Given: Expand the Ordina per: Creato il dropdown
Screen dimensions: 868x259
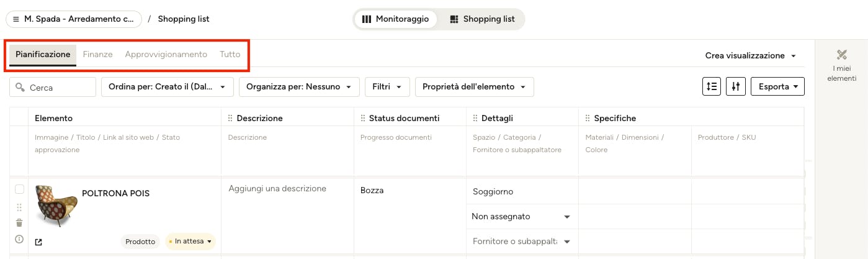Looking at the screenshot, I should click(168, 87).
